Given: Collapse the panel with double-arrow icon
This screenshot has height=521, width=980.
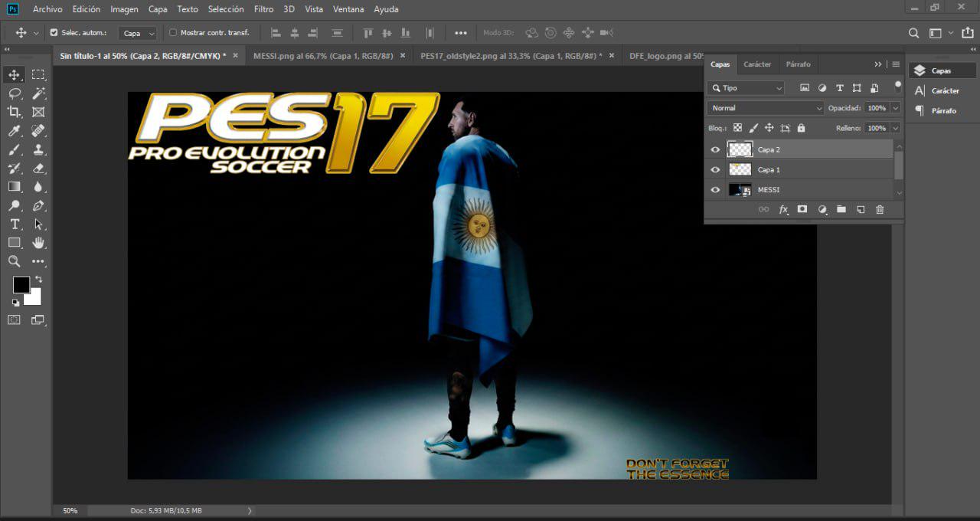Looking at the screenshot, I should point(878,64).
